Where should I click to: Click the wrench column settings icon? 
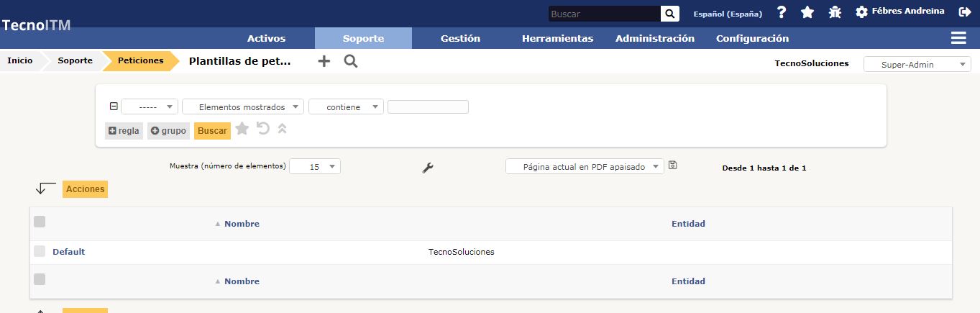(427, 168)
